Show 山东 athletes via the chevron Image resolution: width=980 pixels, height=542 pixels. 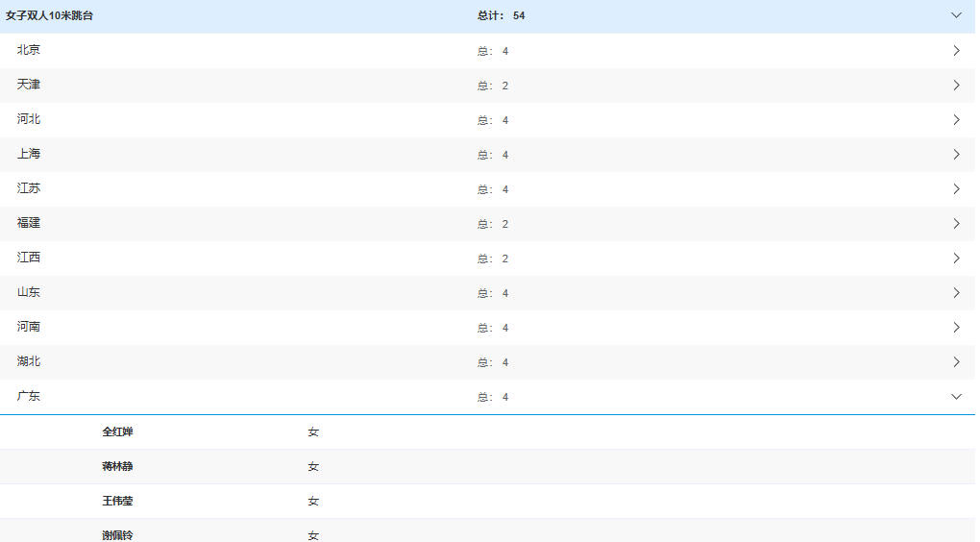956,293
